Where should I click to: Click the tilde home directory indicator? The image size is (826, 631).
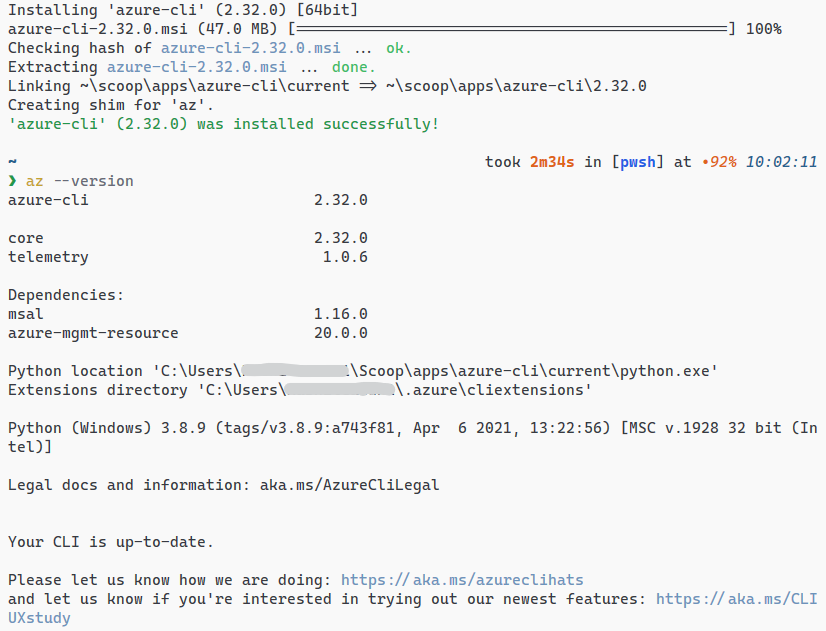click(x=12, y=161)
